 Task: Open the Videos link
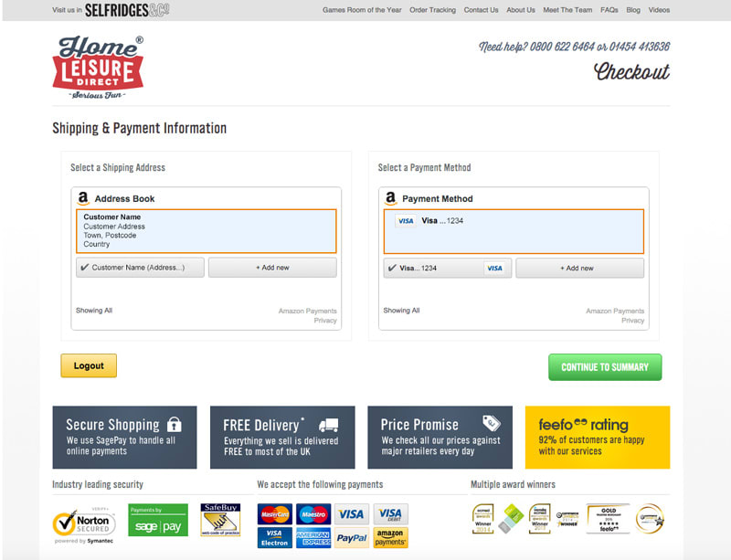659,10
